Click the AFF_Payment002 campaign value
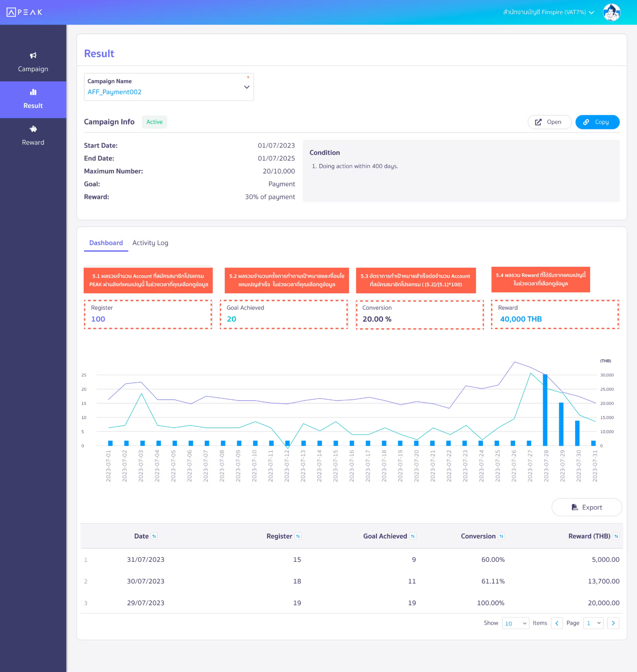The width and height of the screenshot is (637, 672). point(114,92)
